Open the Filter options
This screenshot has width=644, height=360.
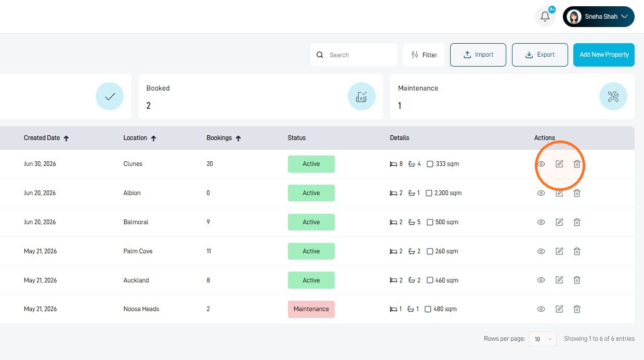(424, 55)
